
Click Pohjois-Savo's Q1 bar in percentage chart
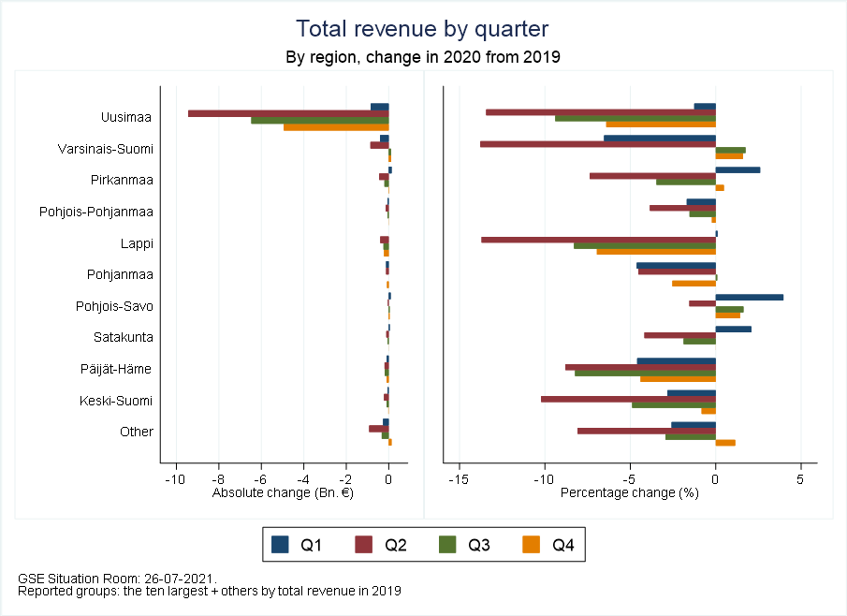(x=749, y=297)
